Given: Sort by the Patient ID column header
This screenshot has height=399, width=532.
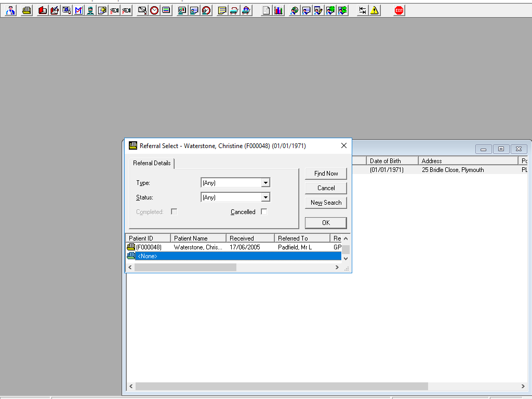Looking at the screenshot, I should point(148,238).
